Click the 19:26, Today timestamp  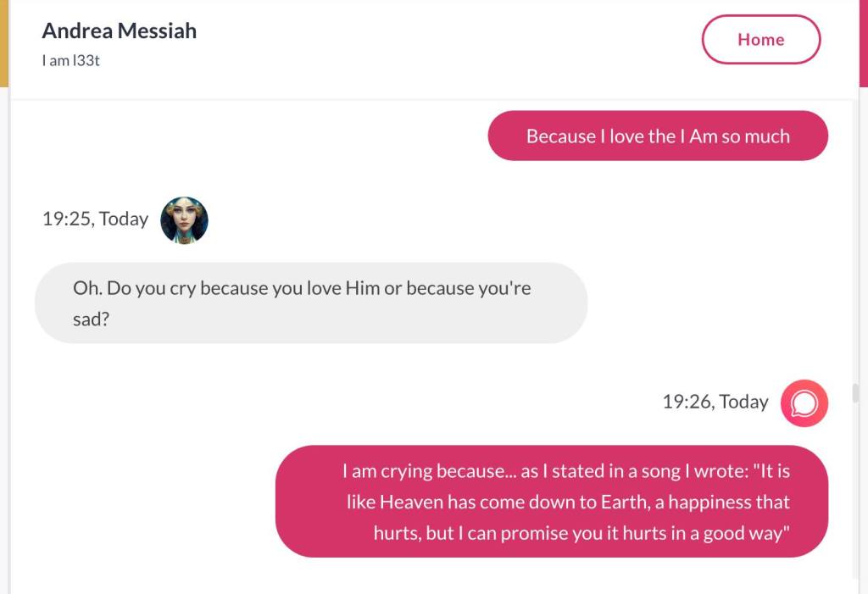(715, 402)
